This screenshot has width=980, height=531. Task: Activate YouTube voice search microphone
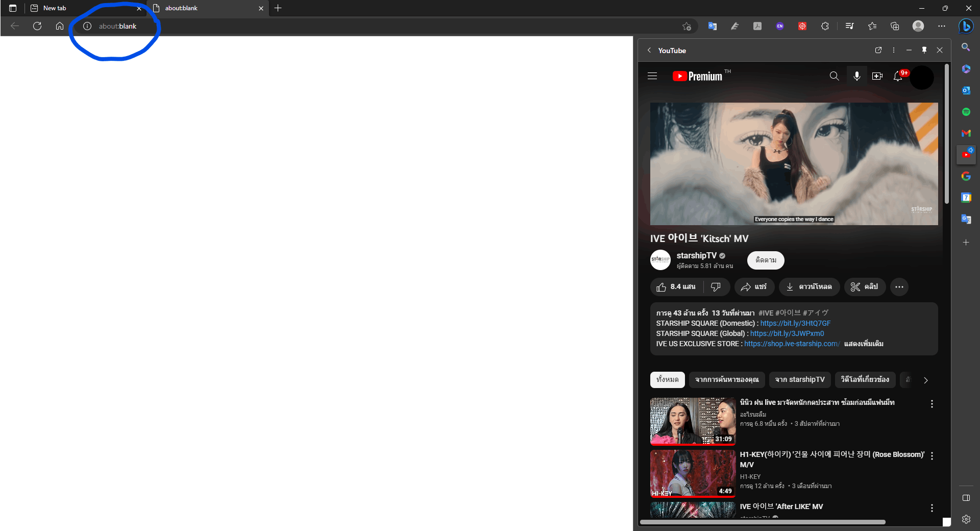[857, 76]
